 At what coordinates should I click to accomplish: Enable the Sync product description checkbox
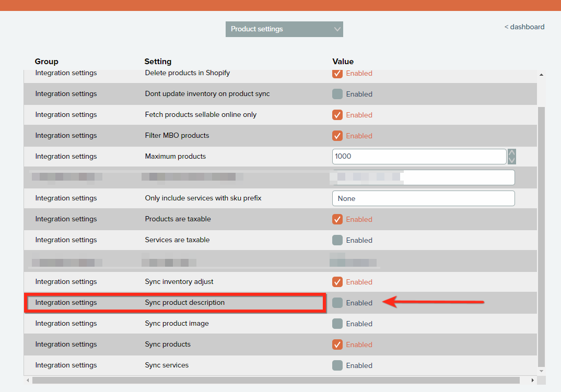click(337, 303)
